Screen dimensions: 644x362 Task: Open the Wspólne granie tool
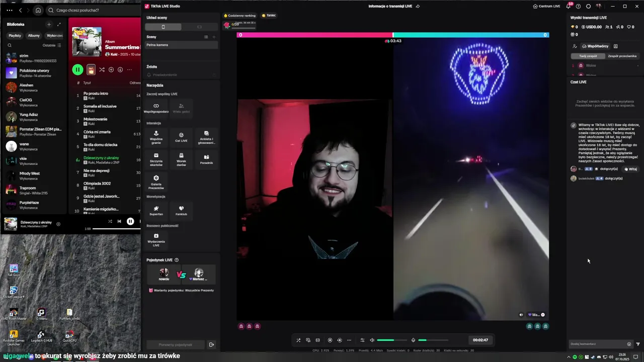tap(156, 137)
